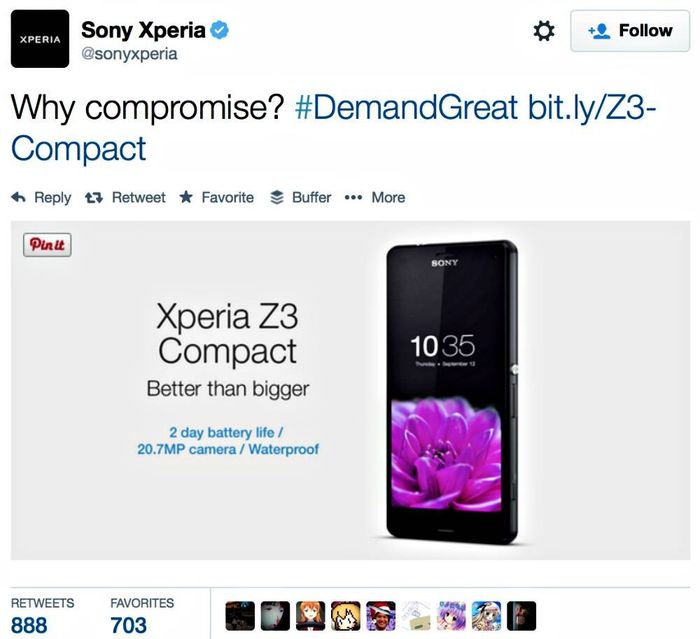Follow the Sony Xperia account

(x=630, y=31)
